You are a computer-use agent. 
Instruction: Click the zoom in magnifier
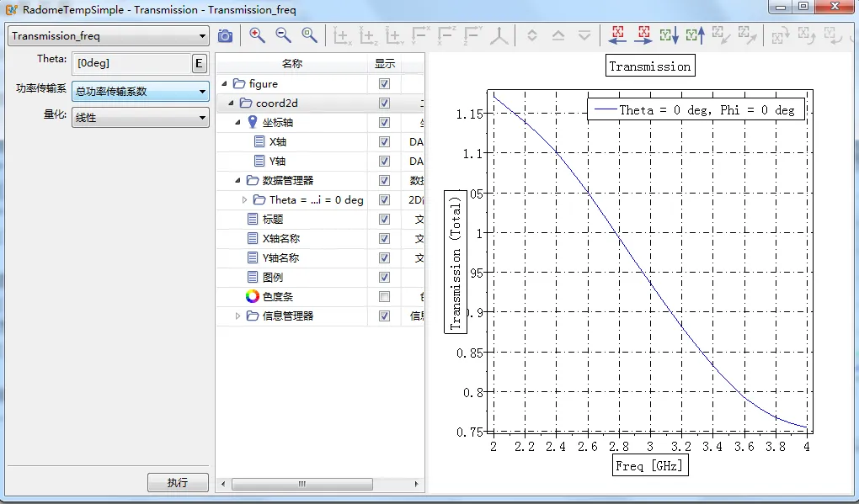pos(257,35)
